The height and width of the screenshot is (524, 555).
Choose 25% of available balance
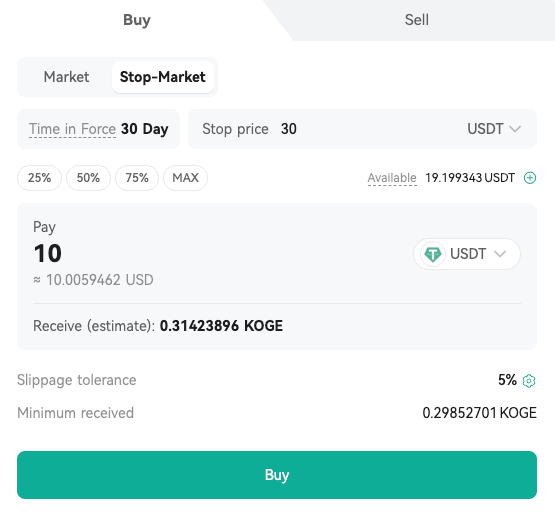[39, 178]
